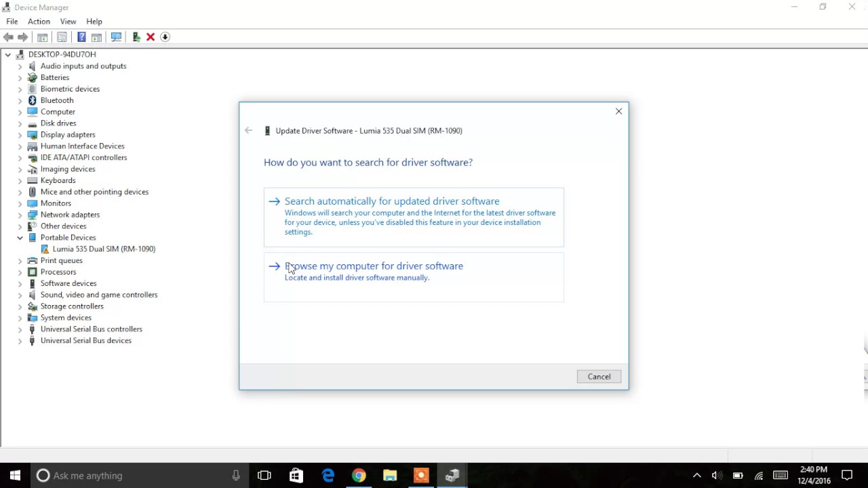
Task: Expand Universal Serial Bus controllers arrow
Action: (x=20, y=329)
